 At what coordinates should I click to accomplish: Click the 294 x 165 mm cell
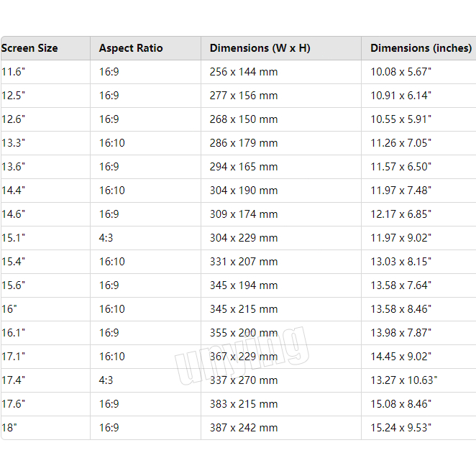243,167
